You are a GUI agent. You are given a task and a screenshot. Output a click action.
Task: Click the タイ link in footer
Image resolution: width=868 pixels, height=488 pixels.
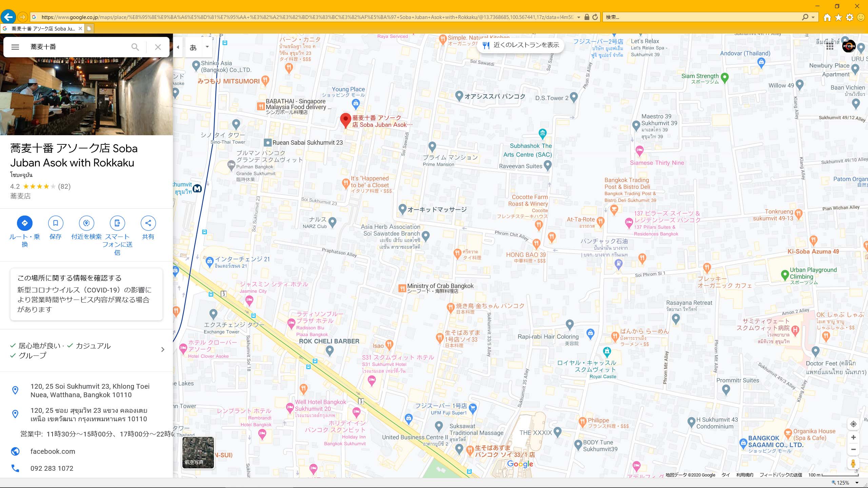726,475
